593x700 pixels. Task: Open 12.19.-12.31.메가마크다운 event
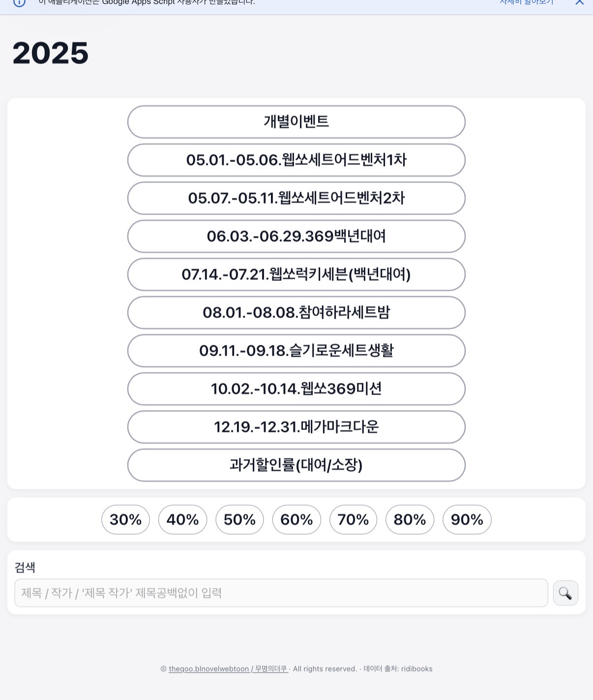296,427
